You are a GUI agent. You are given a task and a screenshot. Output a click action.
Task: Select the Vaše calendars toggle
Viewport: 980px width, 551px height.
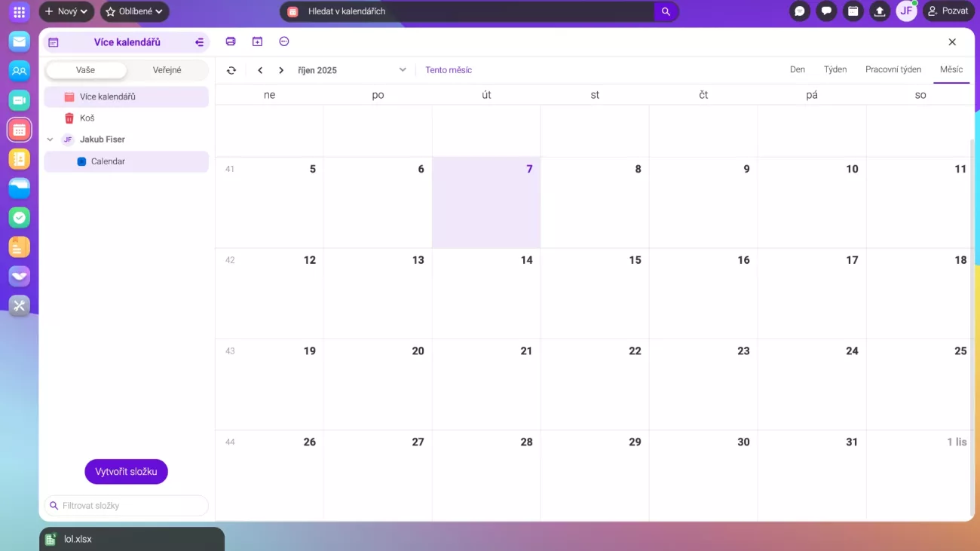tap(85, 70)
